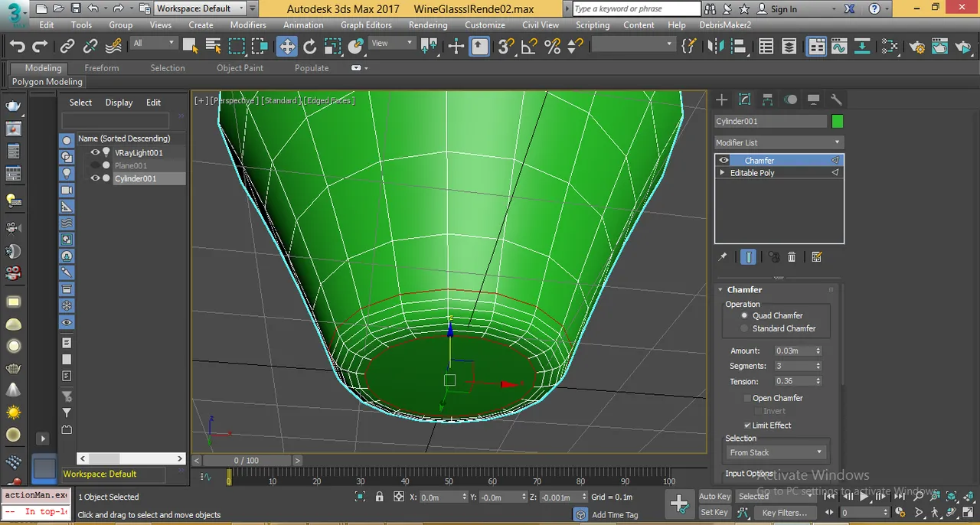Open Named Selection Sets dropdown
This screenshot has height=525, width=980.
(632, 44)
